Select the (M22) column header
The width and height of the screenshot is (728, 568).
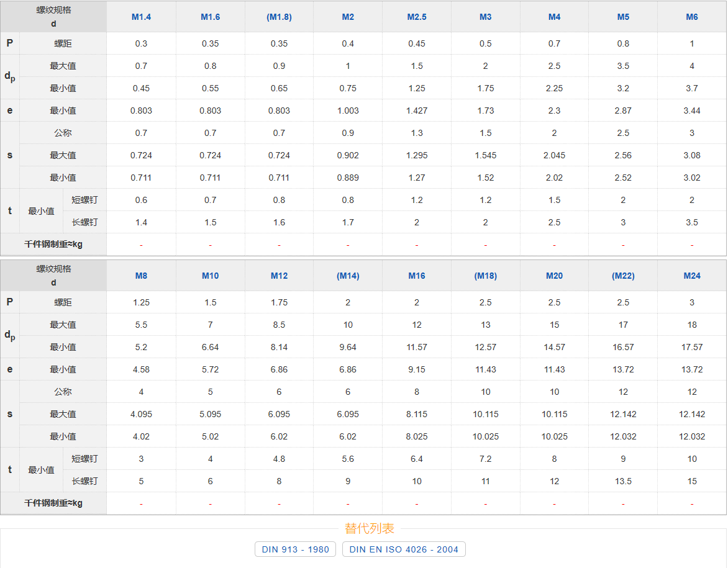tap(623, 276)
